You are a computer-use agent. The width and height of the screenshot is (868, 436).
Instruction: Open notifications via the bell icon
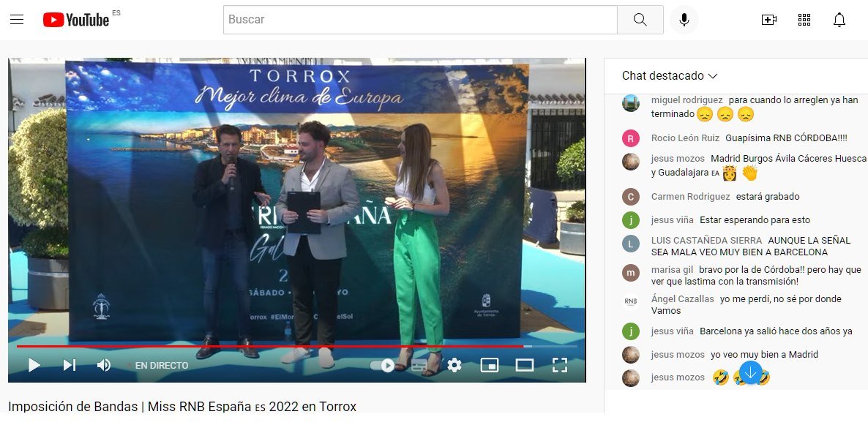839,19
